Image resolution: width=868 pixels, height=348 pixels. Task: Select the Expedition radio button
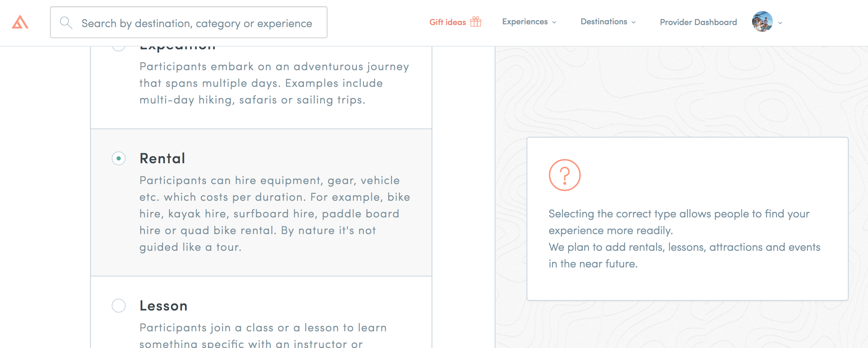(x=119, y=48)
